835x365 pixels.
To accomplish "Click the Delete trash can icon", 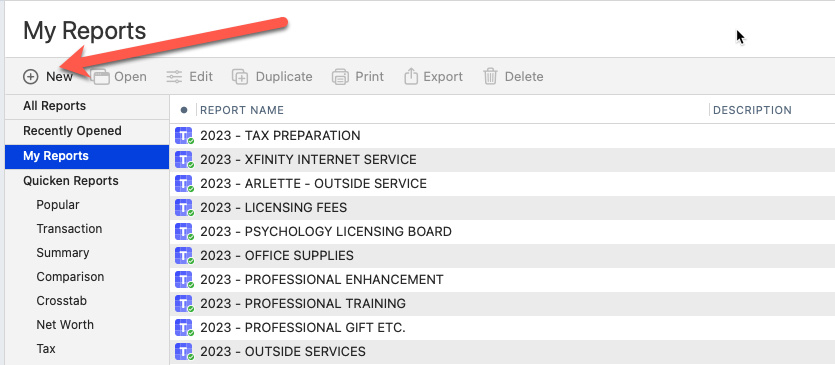I will pyautogui.click(x=490, y=77).
